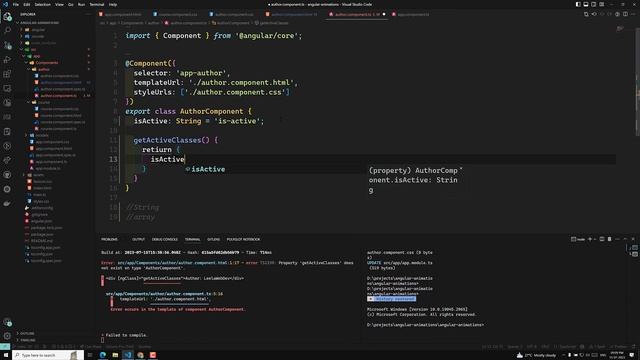The height and width of the screenshot is (360, 640).
Task: Open the Go menu
Action: point(71,4)
